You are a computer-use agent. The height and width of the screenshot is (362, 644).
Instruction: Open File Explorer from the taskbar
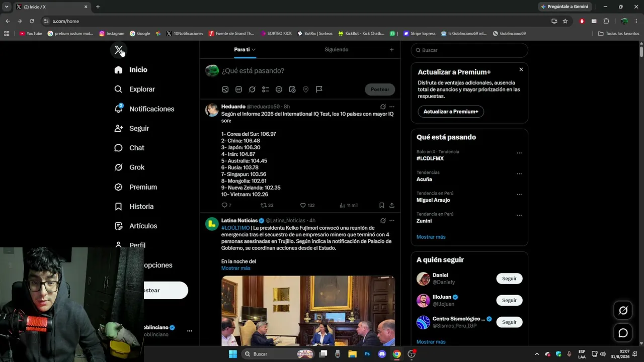coord(353,354)
